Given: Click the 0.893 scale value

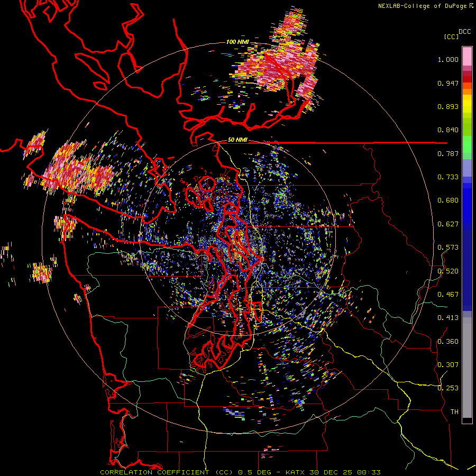Looking at the screenshot, I should click(x=448, y=106).
